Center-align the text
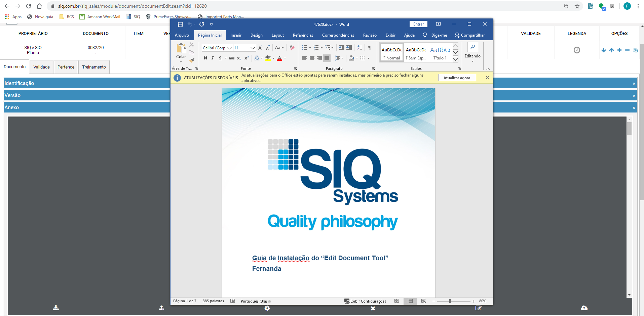 [312, 58]
